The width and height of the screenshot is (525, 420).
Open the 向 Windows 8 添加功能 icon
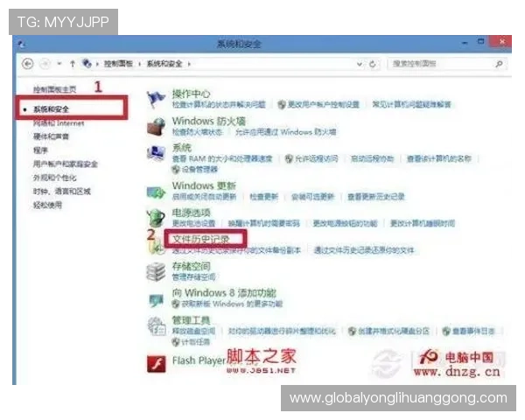tap(156, 300)
